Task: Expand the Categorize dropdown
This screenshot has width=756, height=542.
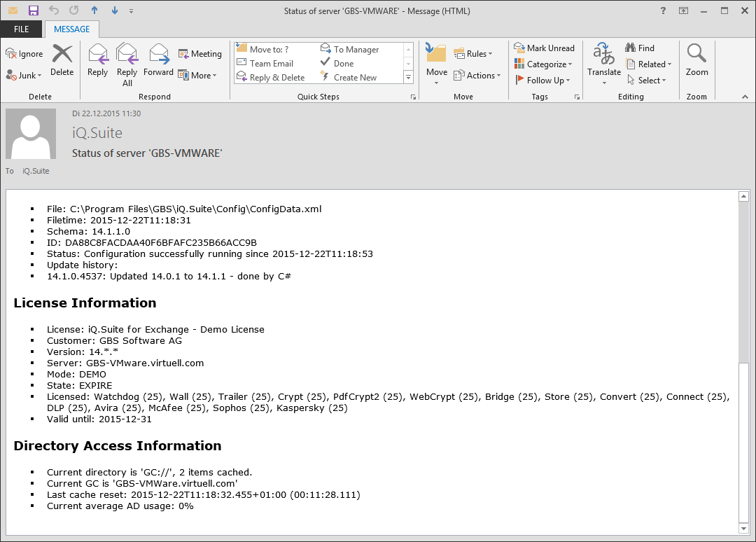Action: [x=543, y=64]
